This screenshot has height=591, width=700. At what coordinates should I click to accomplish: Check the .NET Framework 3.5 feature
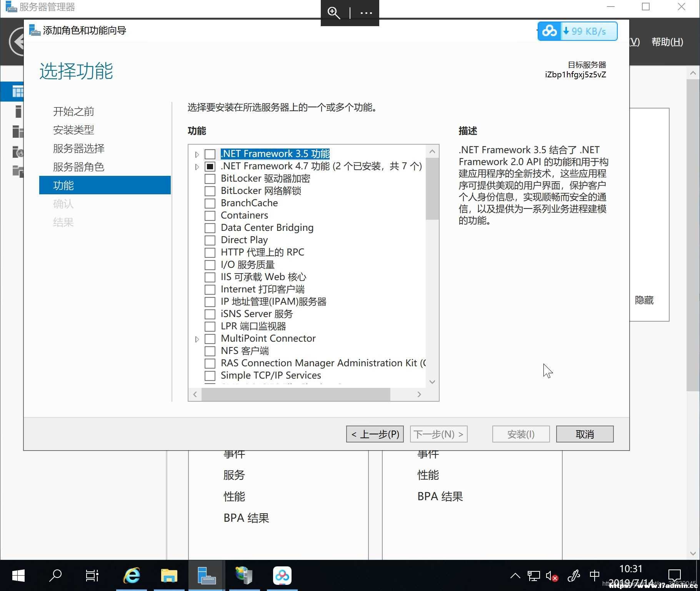pyautogui.click(x=210, y=154)
